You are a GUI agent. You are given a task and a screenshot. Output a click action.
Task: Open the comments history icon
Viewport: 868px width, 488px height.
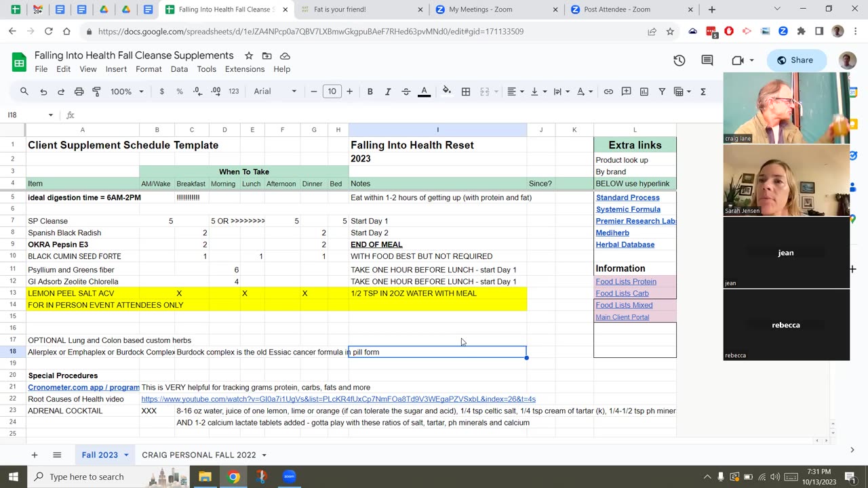pos(707,60)
